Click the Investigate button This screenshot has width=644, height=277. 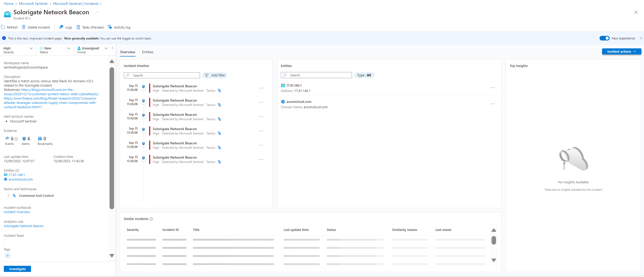click(17, 269)
